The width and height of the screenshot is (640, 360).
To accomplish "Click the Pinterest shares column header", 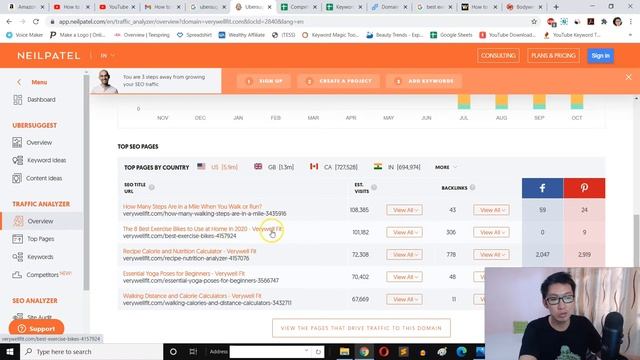I will coord(584,188).
